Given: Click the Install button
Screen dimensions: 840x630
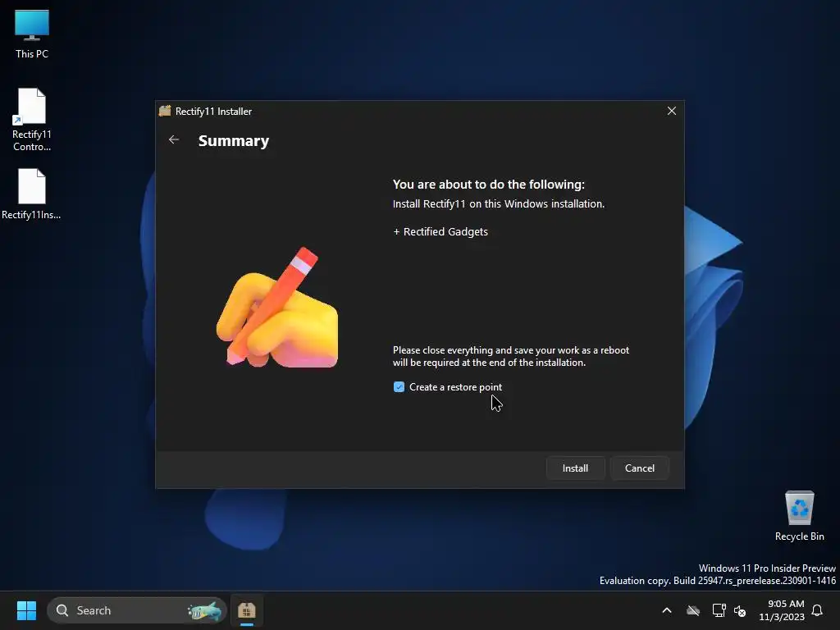Looking at the screenshot, I should point(575,468).
